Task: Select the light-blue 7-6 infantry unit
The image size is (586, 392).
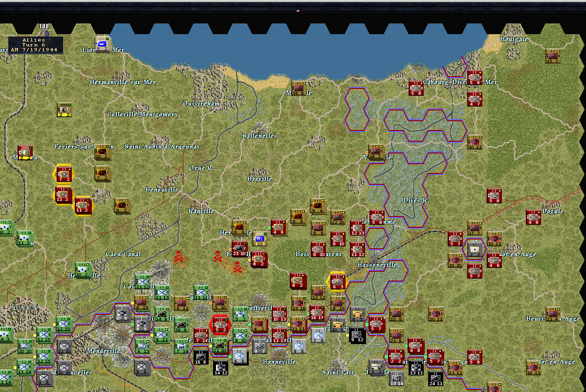Action: (x=318, y=336)
